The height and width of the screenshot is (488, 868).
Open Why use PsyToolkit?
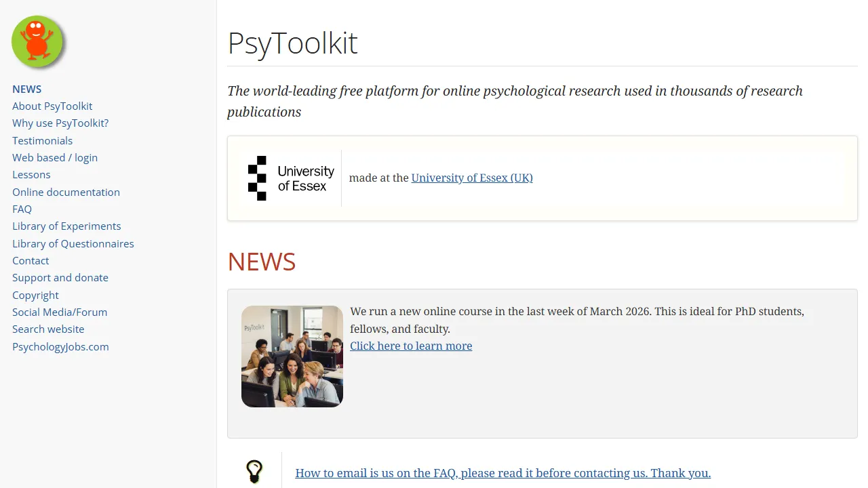[x=60, y=123]
